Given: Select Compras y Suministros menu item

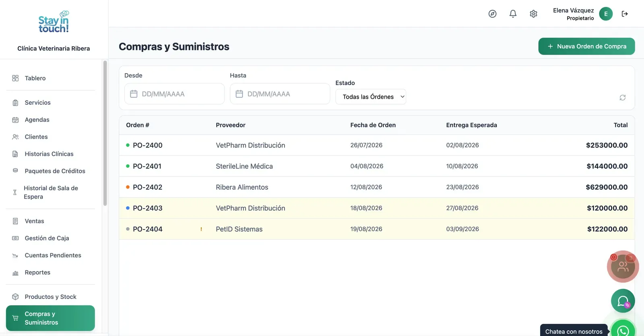Looking at the screenshot, I should 50,318.
